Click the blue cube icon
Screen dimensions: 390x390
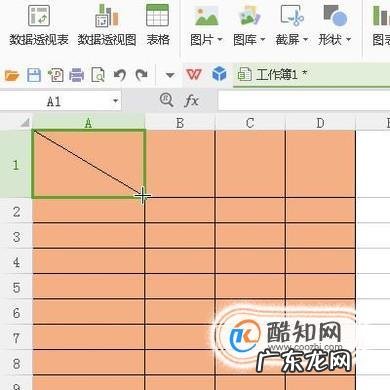(x=219, y=74)
